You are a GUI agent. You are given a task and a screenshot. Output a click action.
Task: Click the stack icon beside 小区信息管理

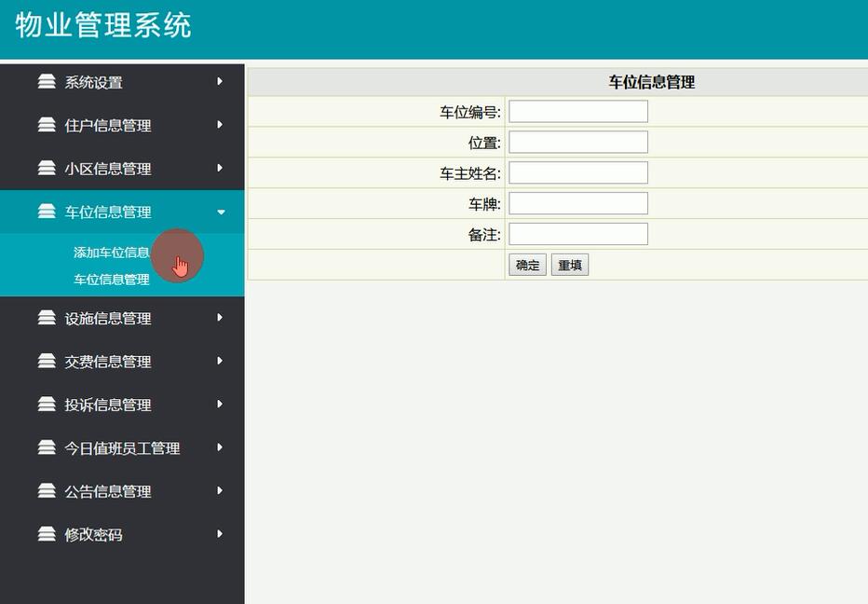pyautogui.click(x=47, y=168)
